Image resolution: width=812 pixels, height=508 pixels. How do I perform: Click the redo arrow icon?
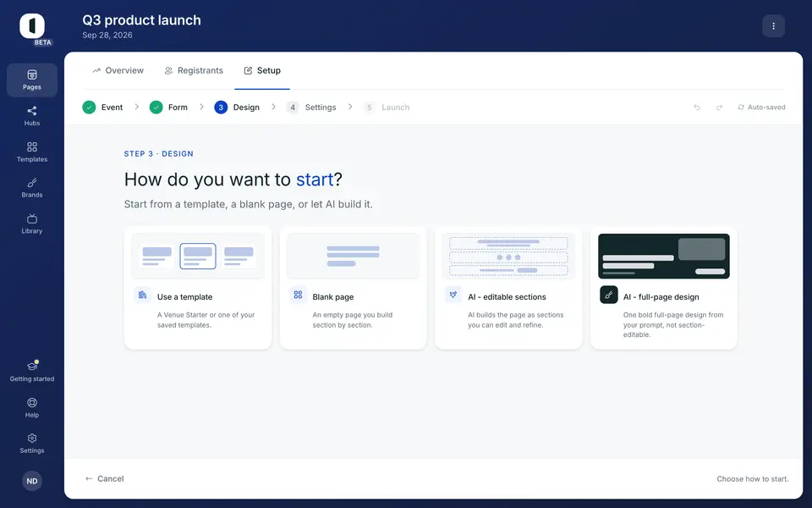pos(719,108)
